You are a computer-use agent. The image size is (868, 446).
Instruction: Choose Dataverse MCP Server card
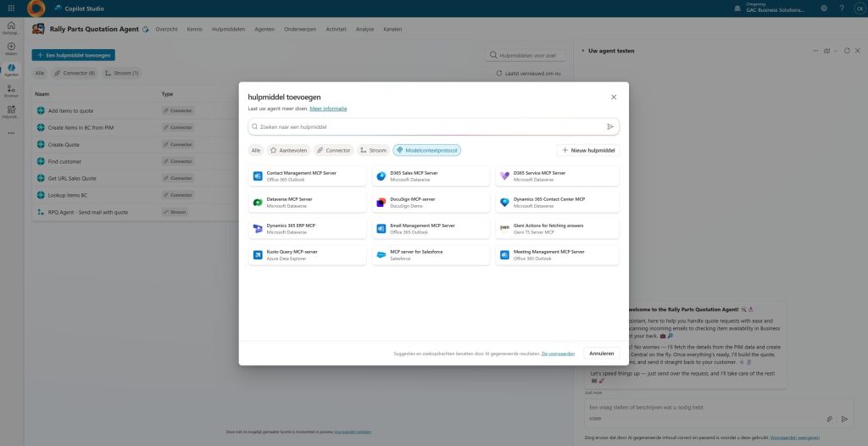tap(307, 202)
